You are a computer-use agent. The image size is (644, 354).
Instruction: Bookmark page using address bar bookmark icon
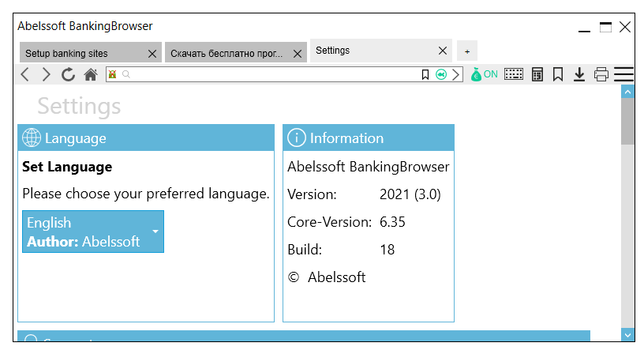[425, 74]
